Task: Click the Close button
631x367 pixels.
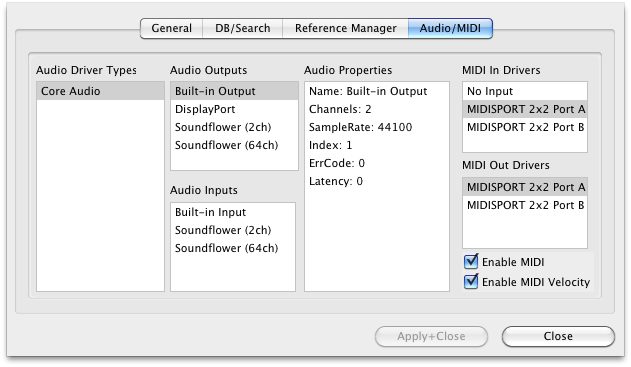Action: click(558, 336)
